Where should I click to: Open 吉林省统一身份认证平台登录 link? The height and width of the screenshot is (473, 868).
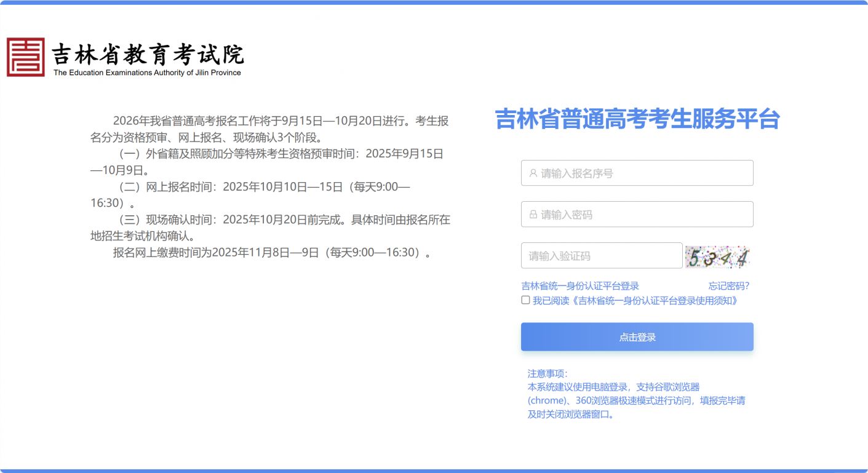pos(580,286)
